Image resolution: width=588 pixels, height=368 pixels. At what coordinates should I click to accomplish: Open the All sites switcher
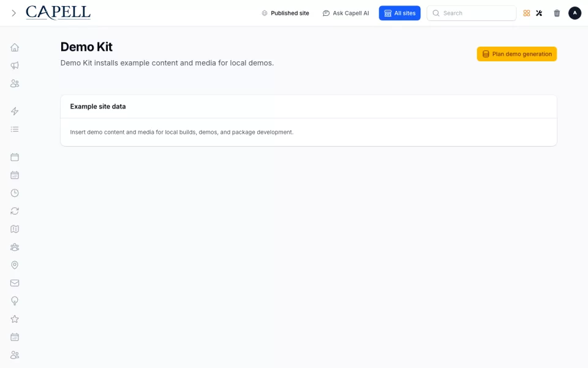click(x=399, y=13)
